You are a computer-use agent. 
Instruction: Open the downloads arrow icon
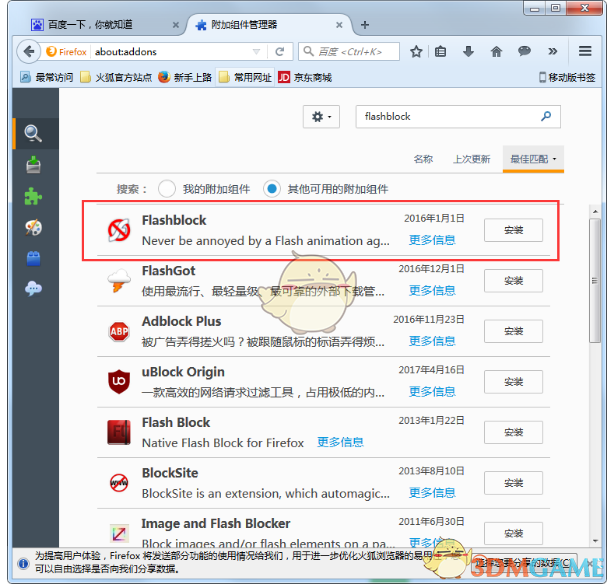pyautogui.click(x=468, y=51)
